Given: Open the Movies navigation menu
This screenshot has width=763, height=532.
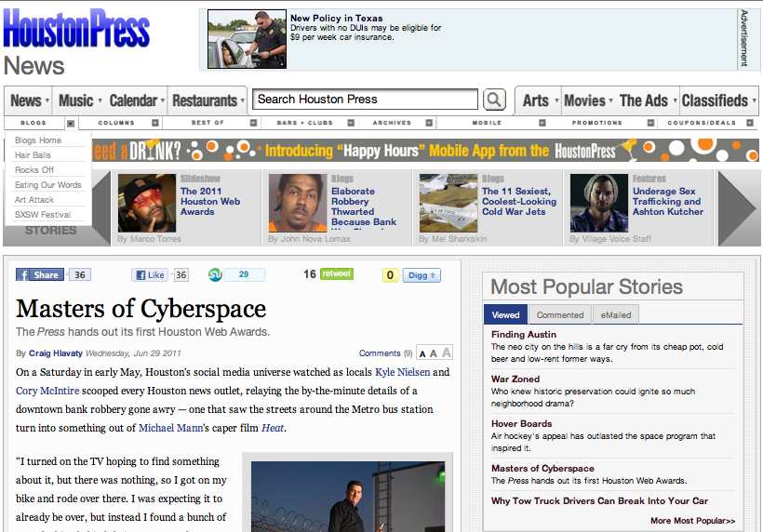Looking at the screenshot, I should [x=588, y=100].
